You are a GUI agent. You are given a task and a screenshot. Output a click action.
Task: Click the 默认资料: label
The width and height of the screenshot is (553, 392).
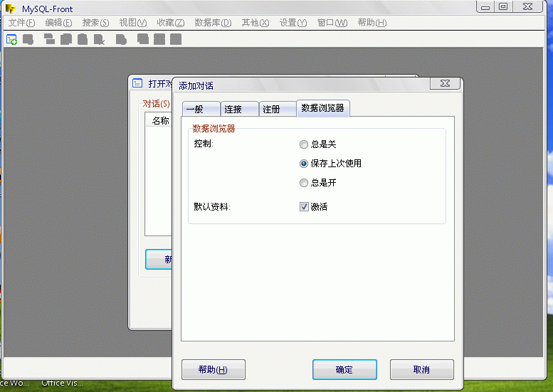[x=212, y=206]
